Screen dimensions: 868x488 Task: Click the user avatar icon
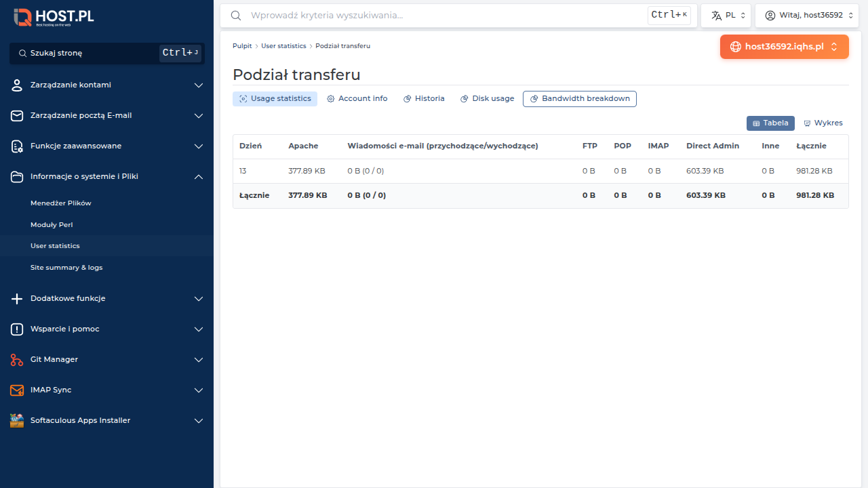pyautogui.click(x=770, y=15)
